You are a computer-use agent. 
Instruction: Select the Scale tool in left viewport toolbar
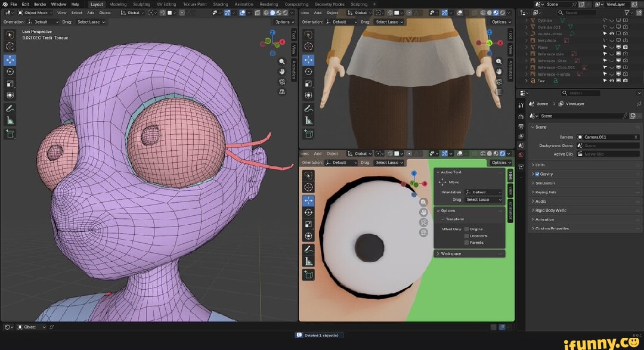[x=10, y=84]
